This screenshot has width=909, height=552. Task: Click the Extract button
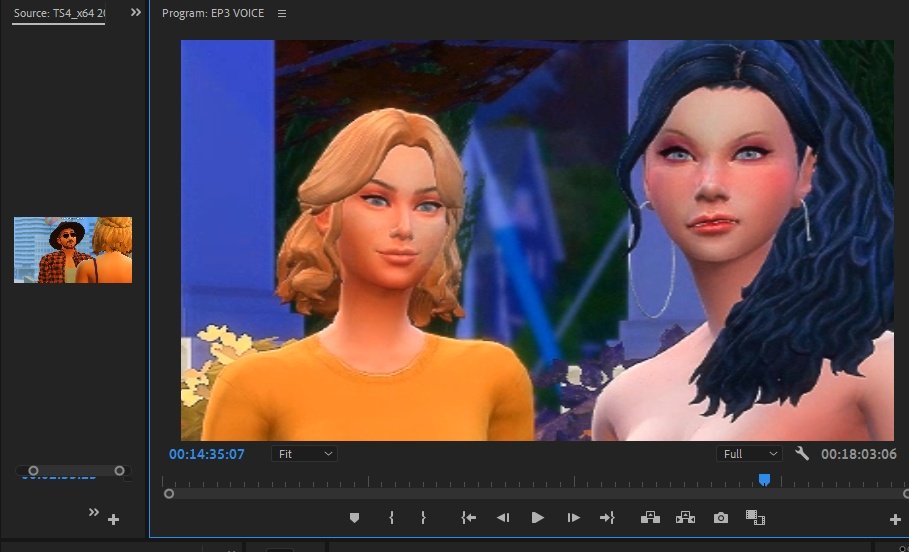[685, 517]
